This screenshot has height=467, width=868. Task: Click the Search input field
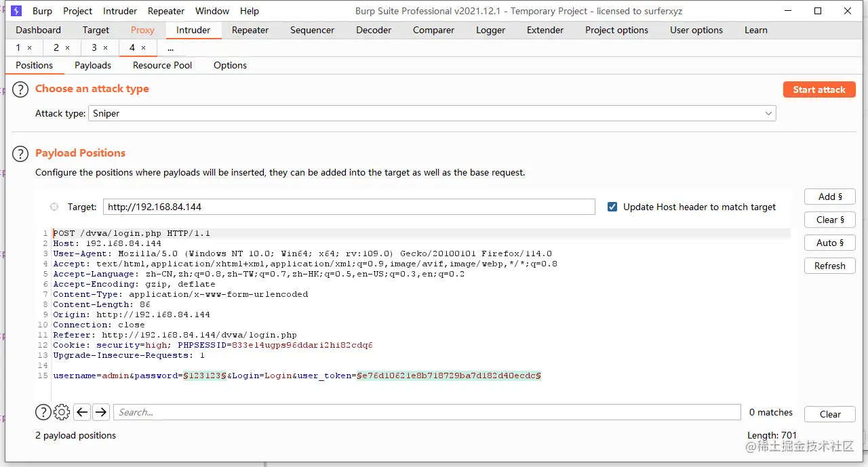pos(427,412)
